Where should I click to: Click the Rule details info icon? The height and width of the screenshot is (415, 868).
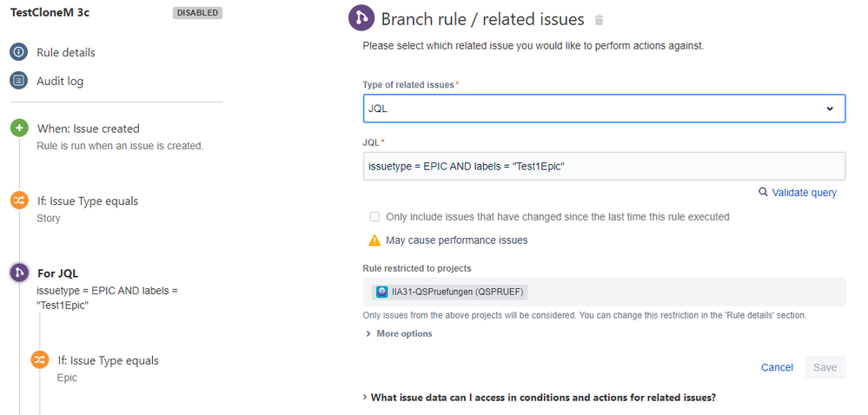[x=18, y=52]
